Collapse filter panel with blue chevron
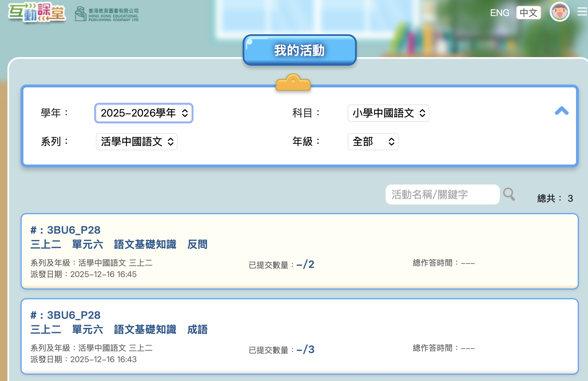588x381 pixels. click(561, 111)
